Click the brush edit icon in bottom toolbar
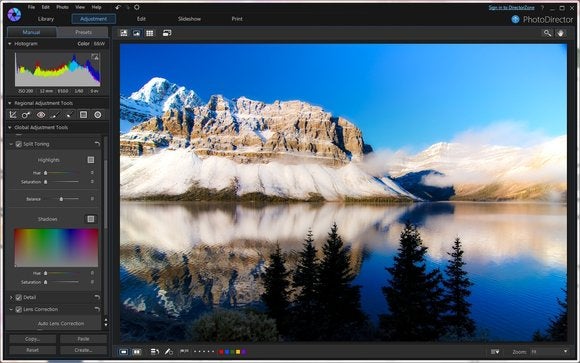The width and height of the screenshot is (580, 363). [168, 352]
